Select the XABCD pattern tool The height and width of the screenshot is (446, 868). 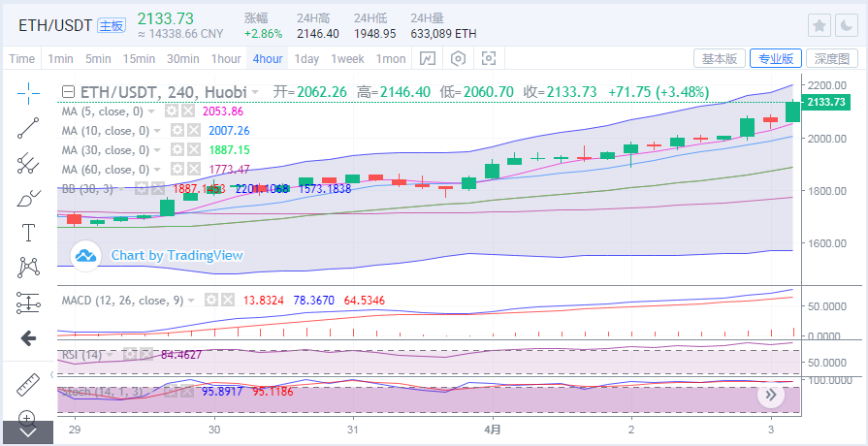point(28,268)
